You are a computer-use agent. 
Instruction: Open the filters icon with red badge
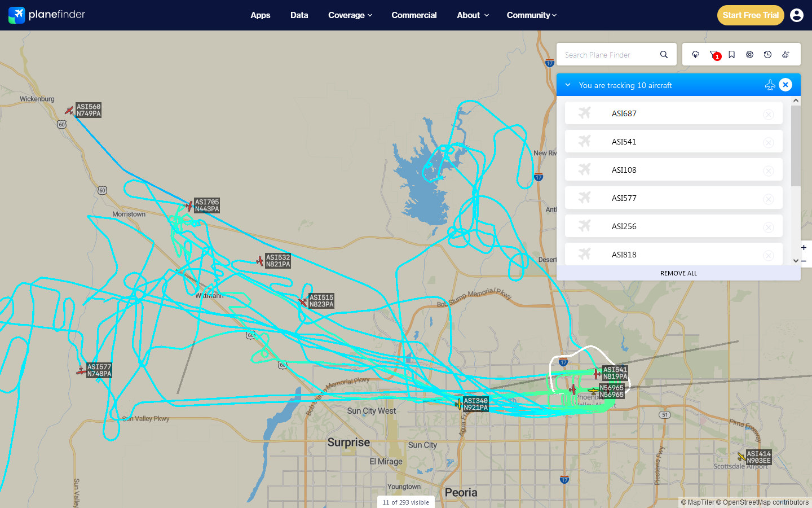pyautogui.click(x=714, y=55)
